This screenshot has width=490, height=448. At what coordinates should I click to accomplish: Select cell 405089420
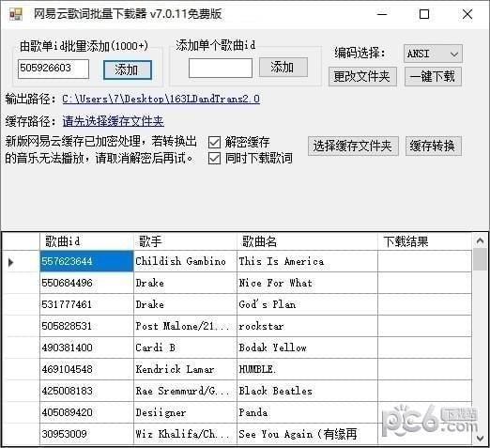[x=86, y=412]
